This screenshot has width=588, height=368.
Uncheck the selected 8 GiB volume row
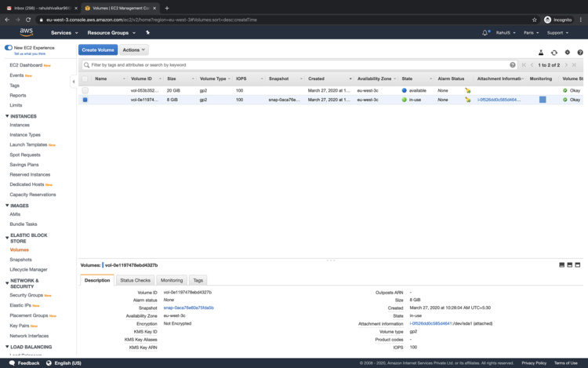85,100
